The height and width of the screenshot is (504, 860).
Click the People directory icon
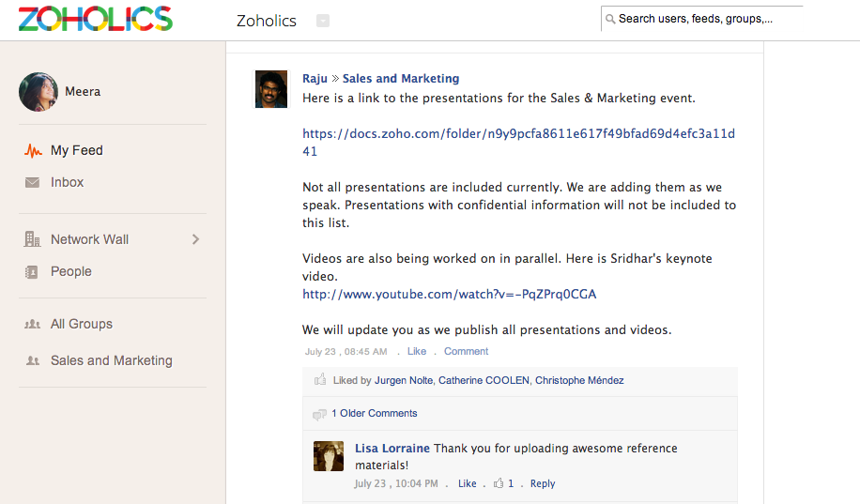[x=33, y=271]
